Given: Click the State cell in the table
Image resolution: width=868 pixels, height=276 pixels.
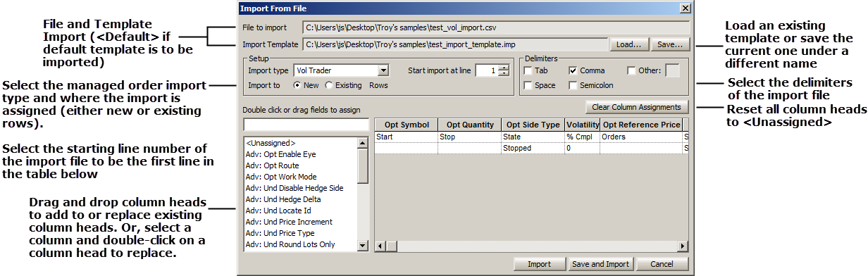Looking at the screenshot, I should [x=533, y=137].
